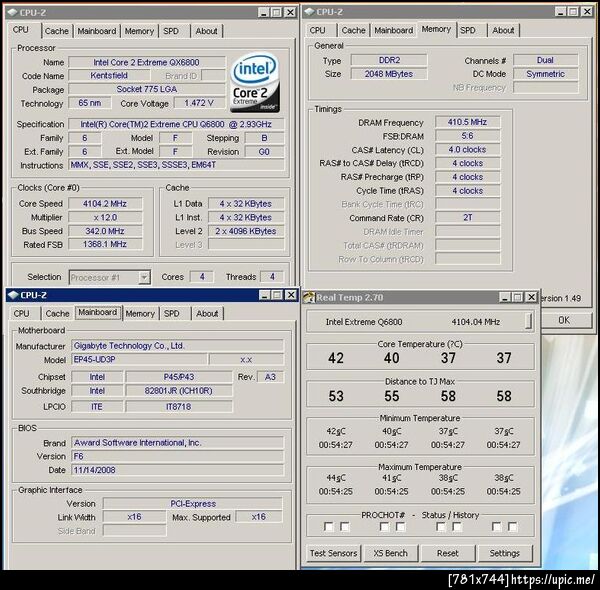Click the Multiplier value x 12.0
600x590 pixels.
(105, 217)
